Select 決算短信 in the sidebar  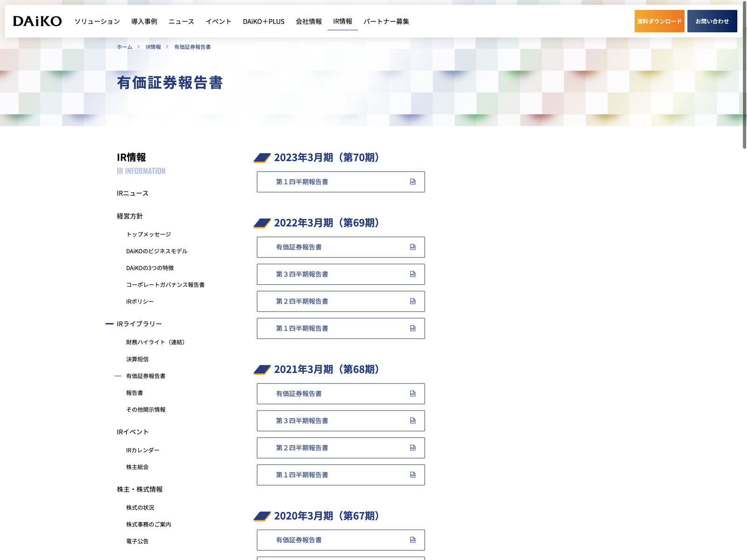[x=137, y=359]
